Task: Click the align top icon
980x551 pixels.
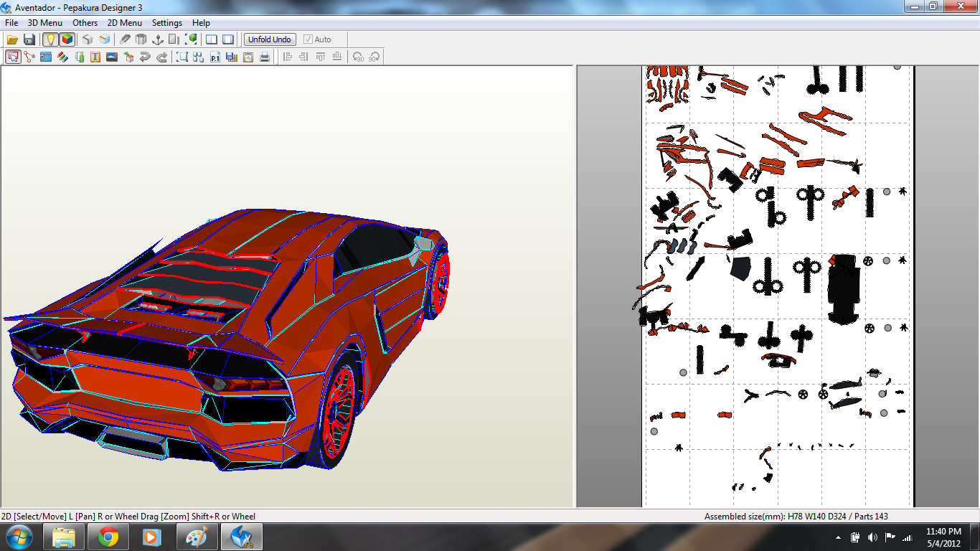Action: pyautogui.click(x=320, y=57)
